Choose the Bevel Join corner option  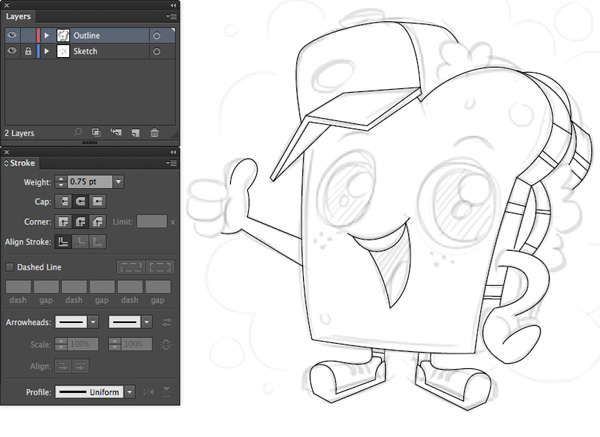(x=97, y=221)
